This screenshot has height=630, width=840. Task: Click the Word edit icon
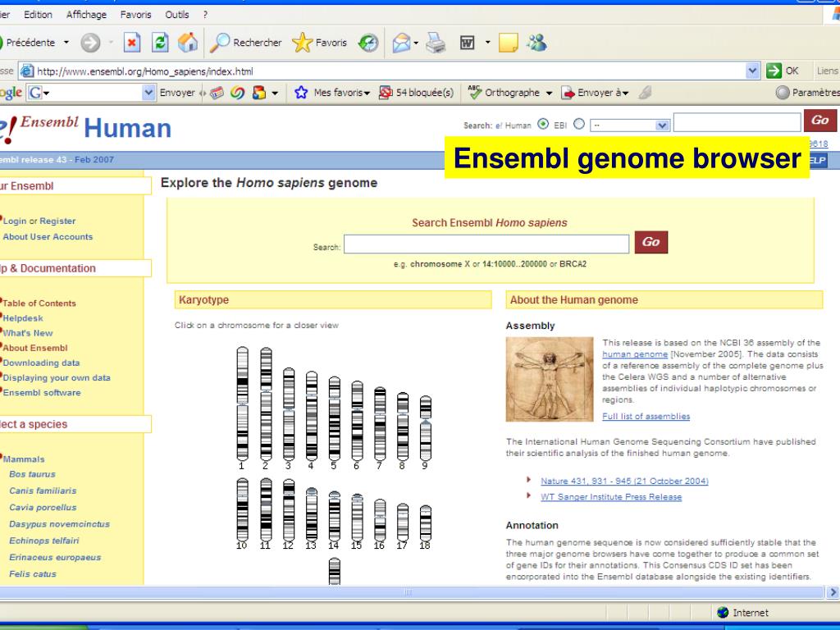pos(467,43)
